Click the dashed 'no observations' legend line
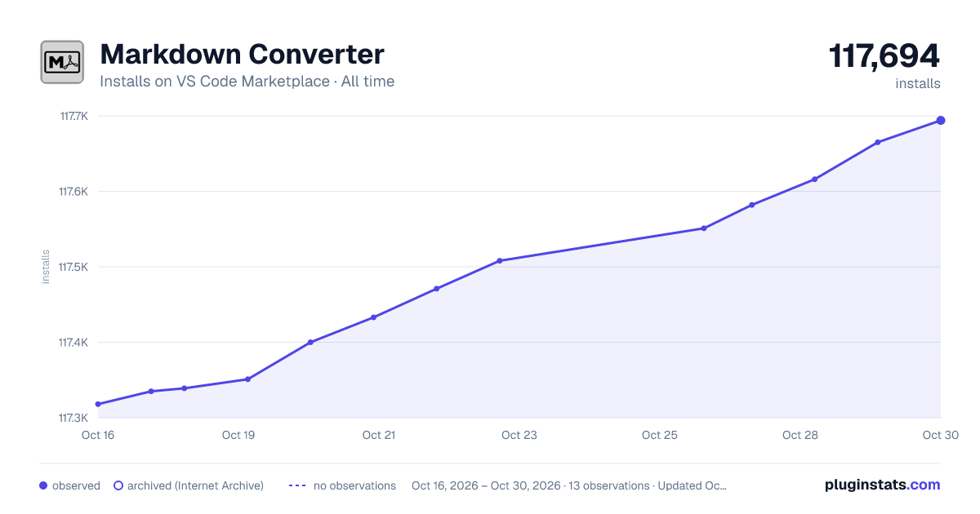The height and width of the screenshot is (514, 980). pyautogui.click(x=298, y=485)
